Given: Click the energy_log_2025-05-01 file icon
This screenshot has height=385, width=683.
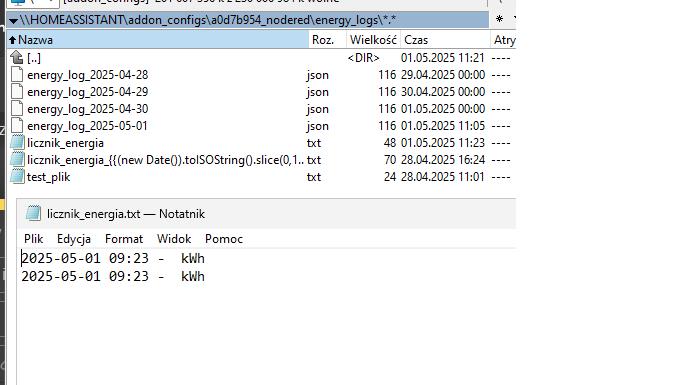Looking at the screenshot, I should pyautogui.click(x=17, y=125).
